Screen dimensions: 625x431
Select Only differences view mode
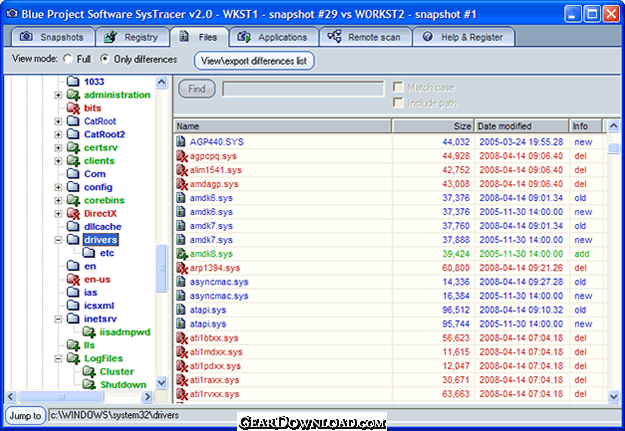[104, 59]
